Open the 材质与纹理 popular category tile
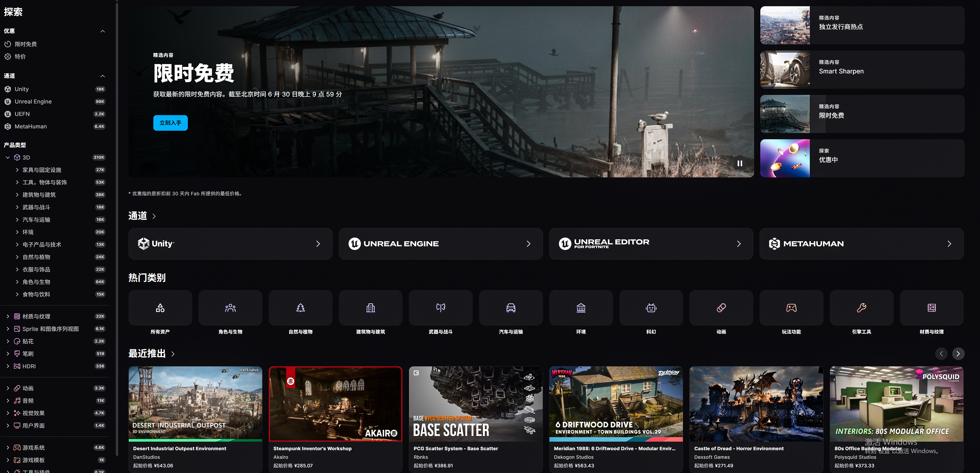 932,308
